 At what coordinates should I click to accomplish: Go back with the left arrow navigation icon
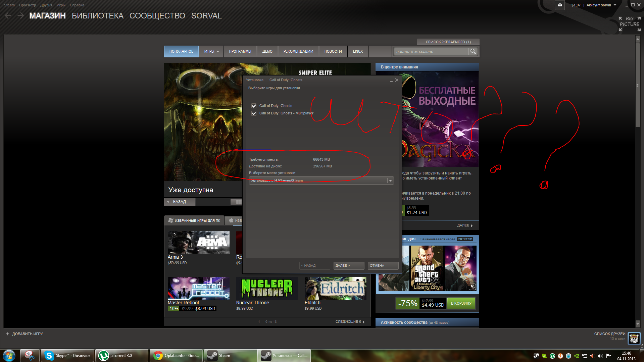(x=8, y=15)
